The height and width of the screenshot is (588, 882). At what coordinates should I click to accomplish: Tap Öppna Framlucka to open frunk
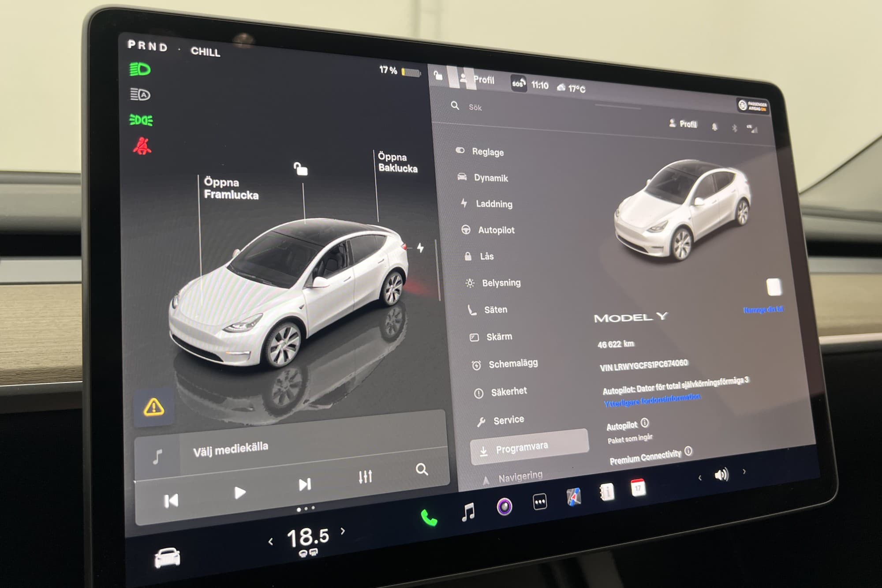click(x=231, y=189)
